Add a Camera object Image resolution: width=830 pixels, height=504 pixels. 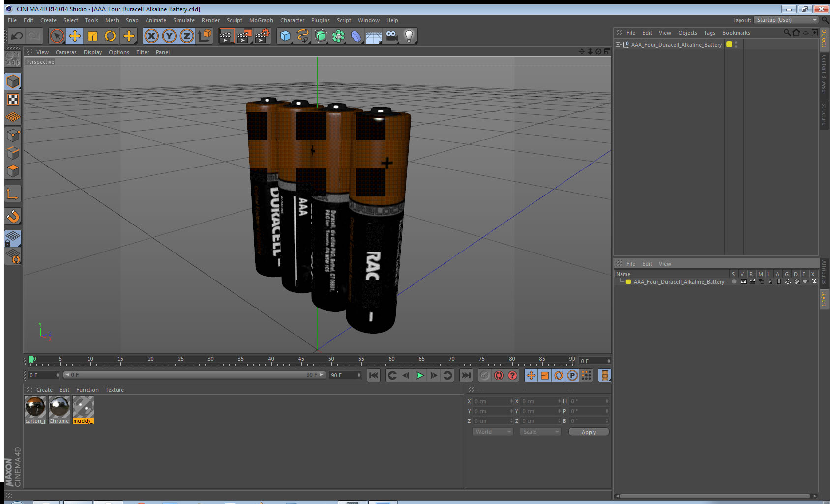[391, 36]
